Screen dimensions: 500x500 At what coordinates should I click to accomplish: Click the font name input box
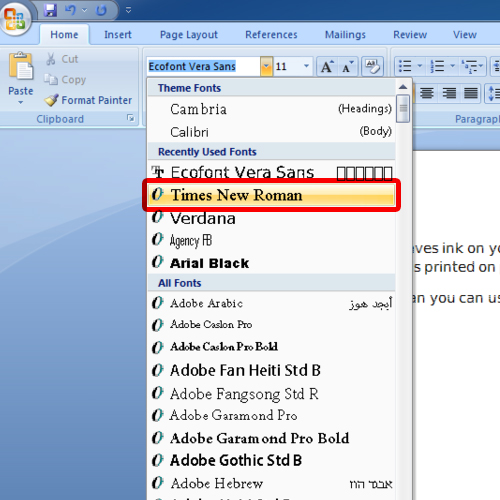pyautogui.click(x=203, y=66)
